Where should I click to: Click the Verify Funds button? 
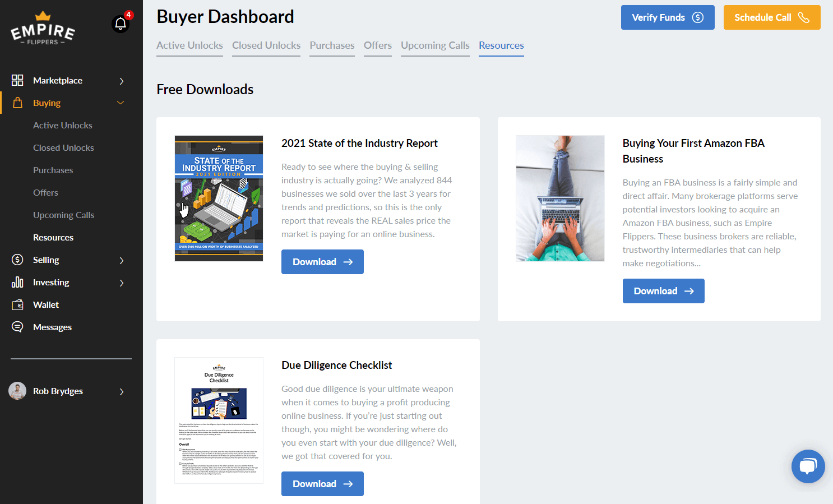point(668,17)
